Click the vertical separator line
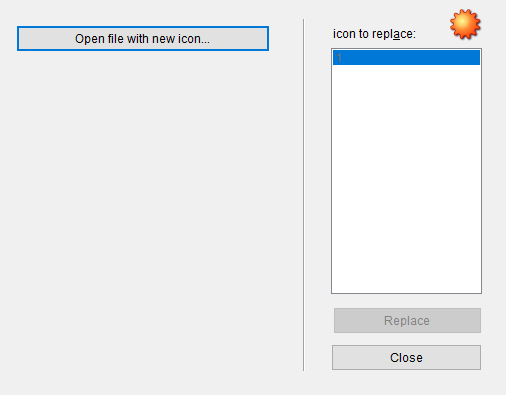The height and width of the screenshot is (395, 506). pyautogui.click(x=303, y=195)
